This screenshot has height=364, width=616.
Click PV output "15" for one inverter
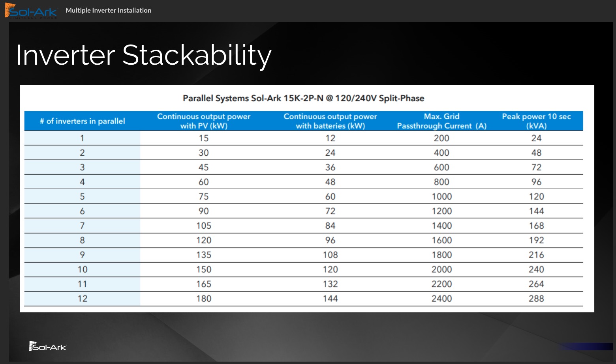click(204, 138)
